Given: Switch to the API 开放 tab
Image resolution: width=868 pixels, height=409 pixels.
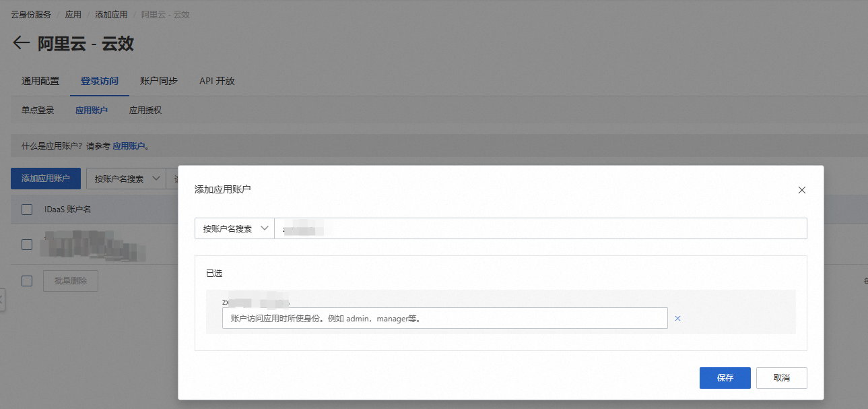Looking at the screenshot, I should (x=217, y=81).
